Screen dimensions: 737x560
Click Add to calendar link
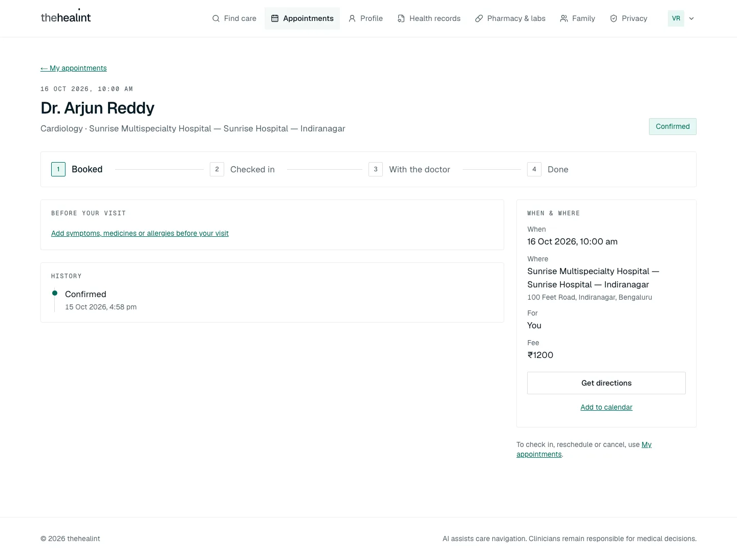point(606,407)
